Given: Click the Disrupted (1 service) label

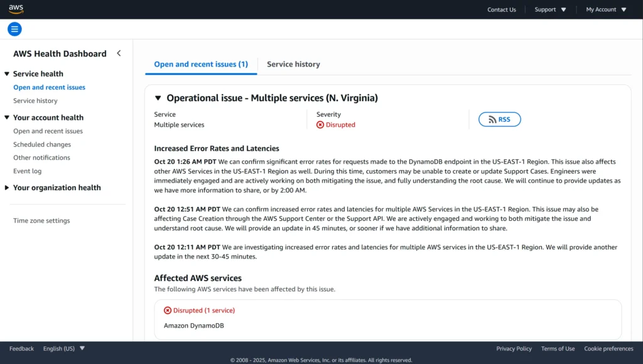Looking at the screenshot, I should coord(204,310).
